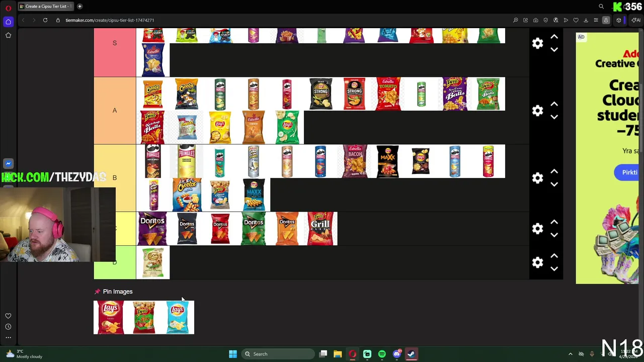Open File Explorer from taskbar
644x362 pixels.
(x=338, y=354)
